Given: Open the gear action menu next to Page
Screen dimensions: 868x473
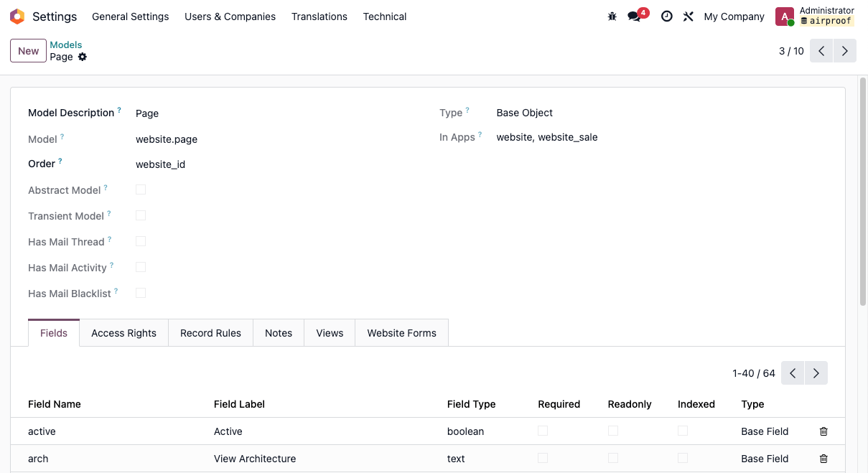Looking at the screenshot, I should (x=82, y=57).
